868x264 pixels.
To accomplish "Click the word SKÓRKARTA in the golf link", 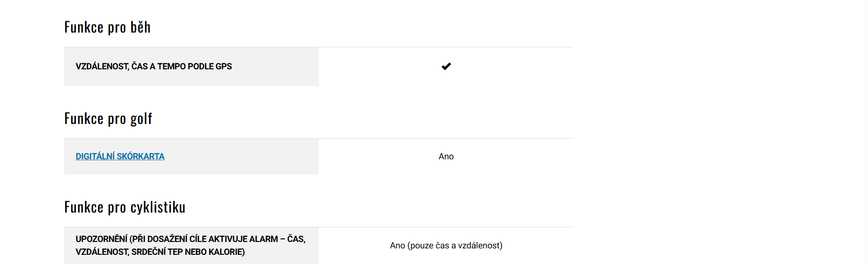I will (140, 157).
